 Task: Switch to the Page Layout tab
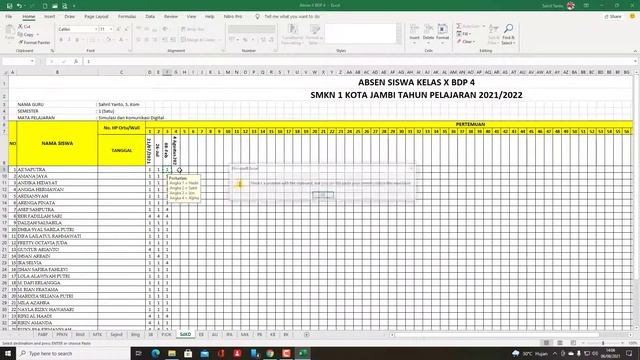tap(96, 17)
